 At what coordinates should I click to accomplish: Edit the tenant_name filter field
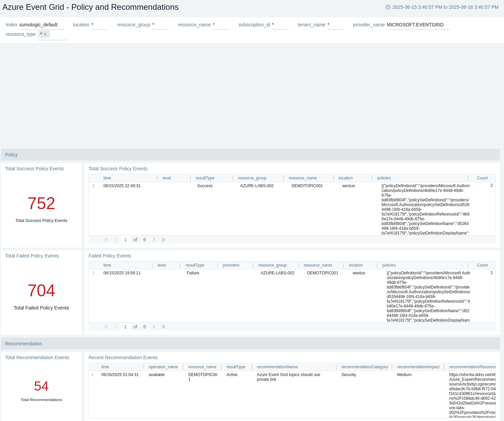[336, 25]
